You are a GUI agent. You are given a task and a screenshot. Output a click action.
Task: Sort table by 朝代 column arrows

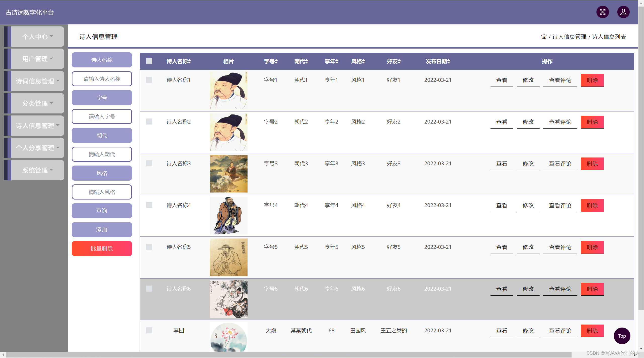click(x=306, y=61)
